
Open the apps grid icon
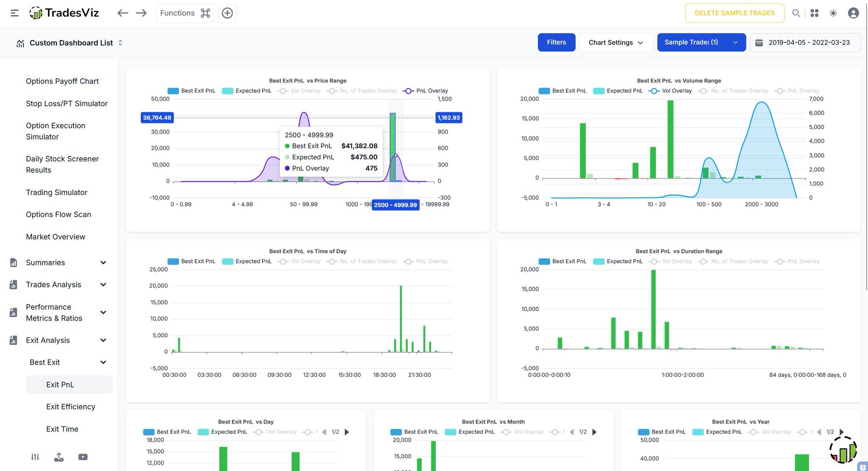(x=814, y=13)
